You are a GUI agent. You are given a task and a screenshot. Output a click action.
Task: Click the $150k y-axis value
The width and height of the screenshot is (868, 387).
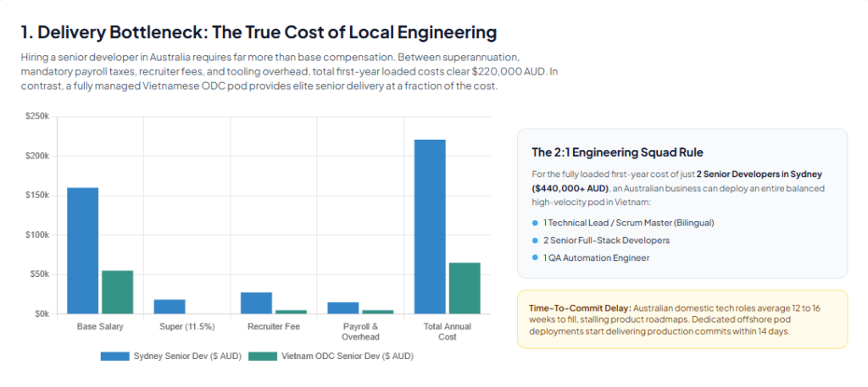(37, 196)
